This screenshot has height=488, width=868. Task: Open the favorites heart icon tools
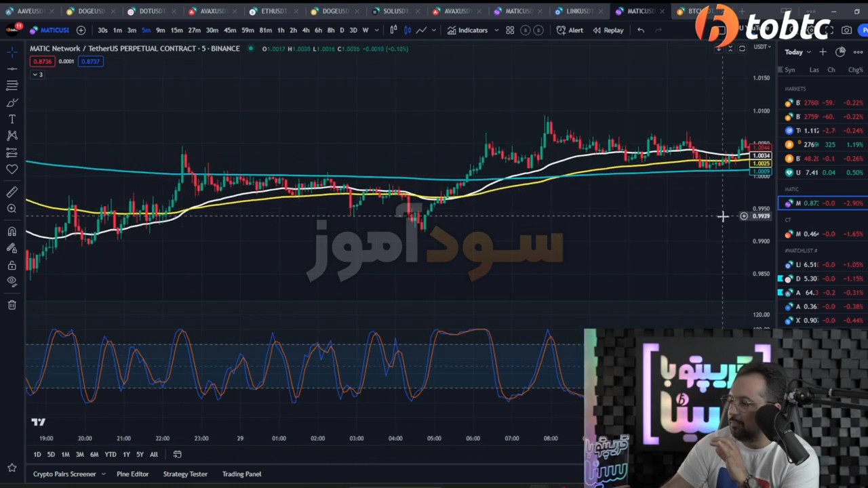(x=12, y=169)
